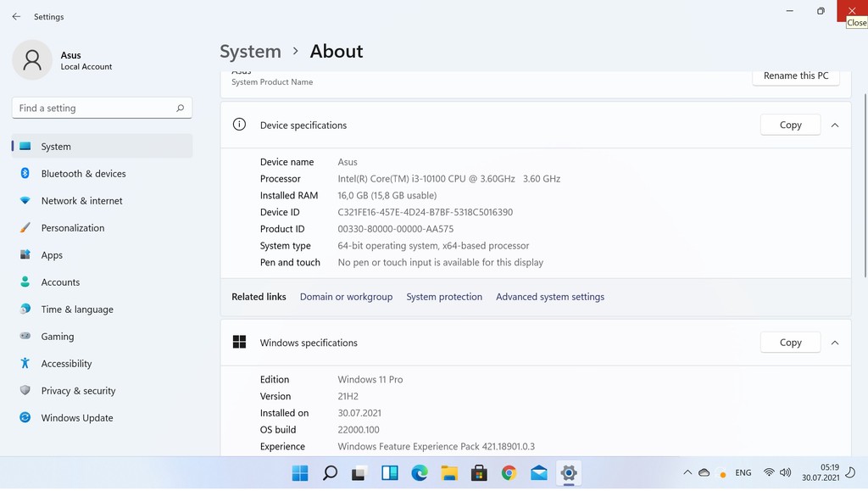The image size is (868, 491).
Task: Open Gaming settings
Action: [102, 337]
